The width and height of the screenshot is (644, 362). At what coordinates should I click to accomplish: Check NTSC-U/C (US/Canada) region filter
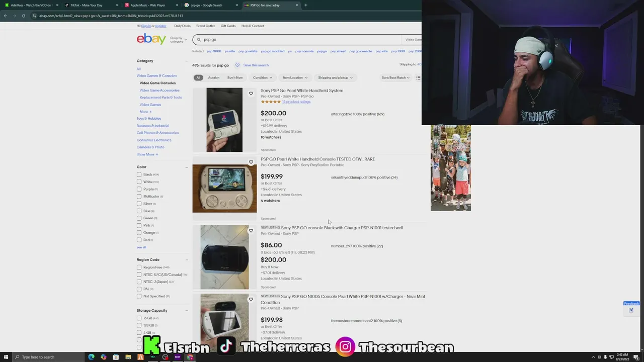pyautogui.click(x=139, y=275)
